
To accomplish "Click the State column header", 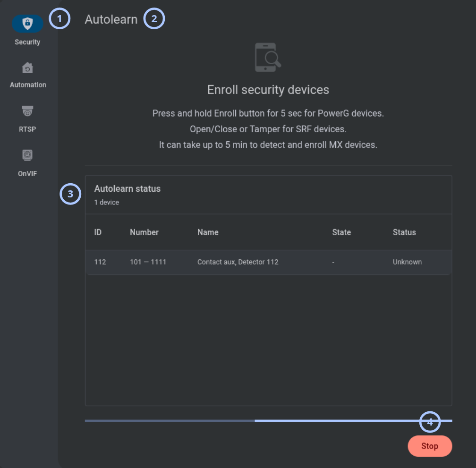I will [341, 232].
